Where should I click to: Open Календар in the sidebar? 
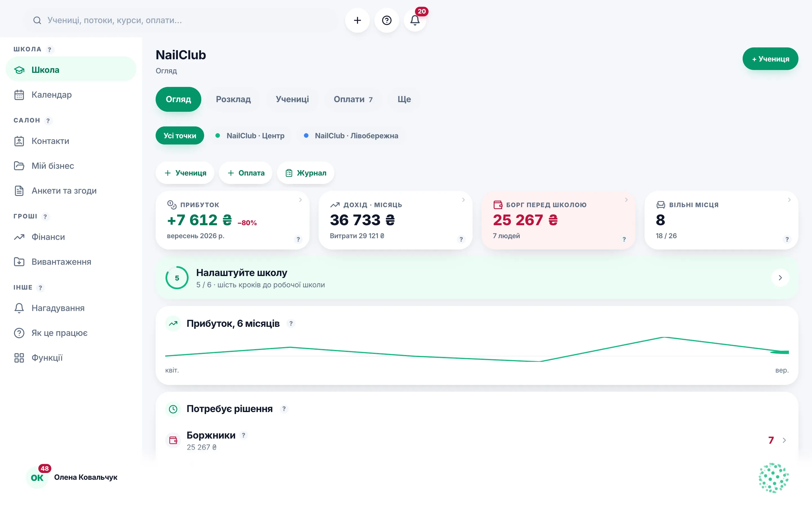tap(71, 95)
